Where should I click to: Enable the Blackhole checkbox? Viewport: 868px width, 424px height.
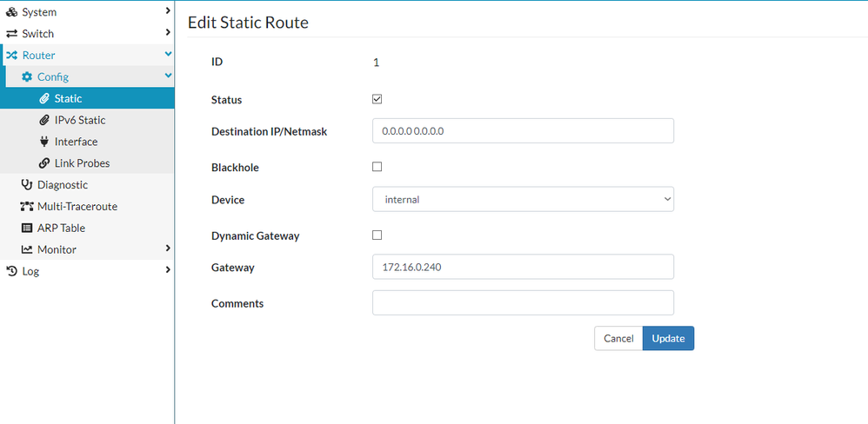pyautogui.click(x=377, y=167)
